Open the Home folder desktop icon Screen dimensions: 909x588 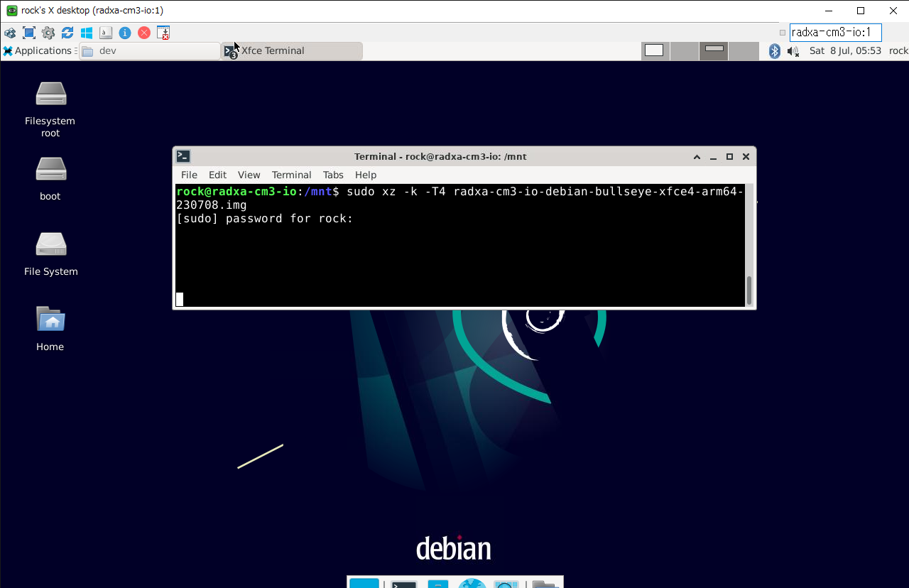[50, 328]
